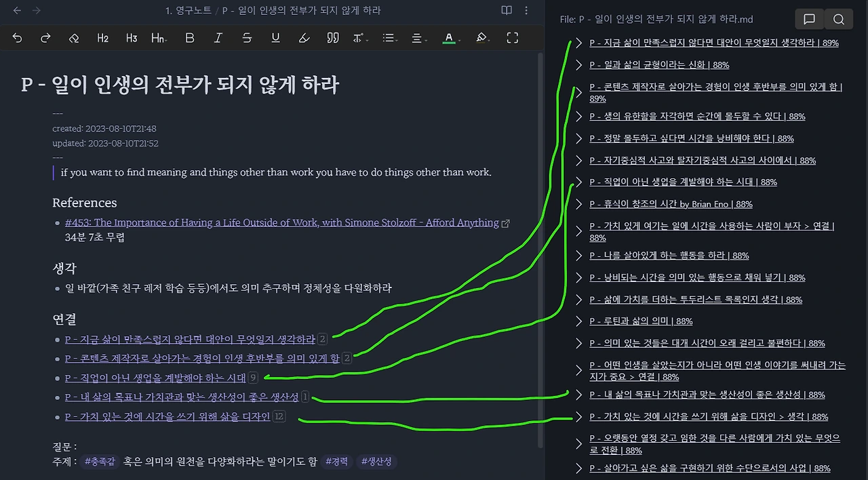Open result 'P - 자기중심적 사고와 탈자기중심적 사고의 사이에서'

(703, 161)
